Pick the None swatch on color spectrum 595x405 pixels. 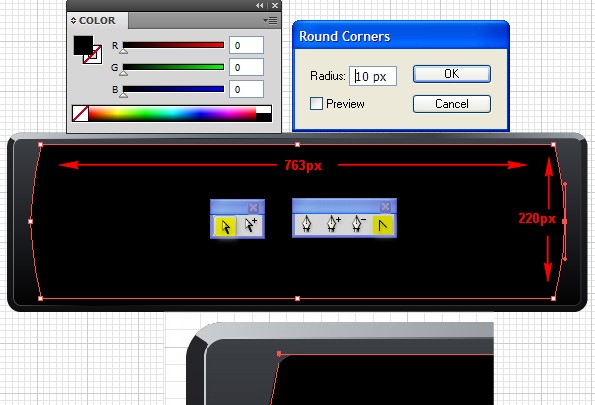coord(80,113)
